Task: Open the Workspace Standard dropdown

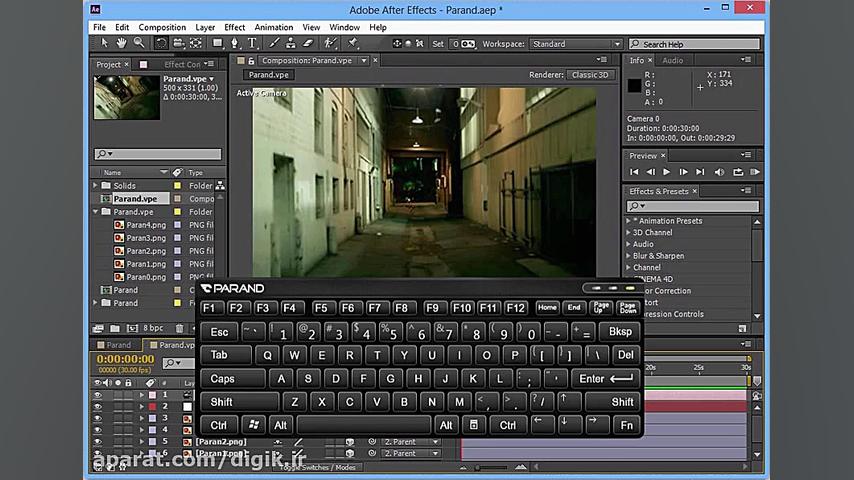Action: point(576,44)
